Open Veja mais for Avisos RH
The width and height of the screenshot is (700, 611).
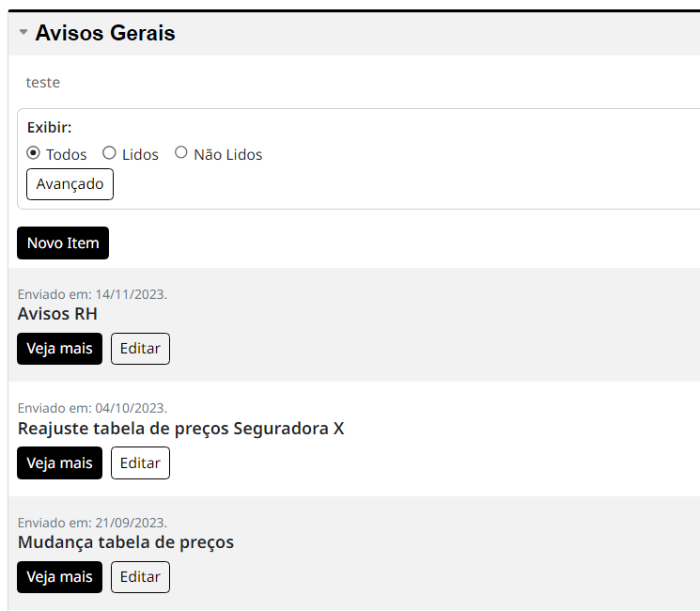60,349
